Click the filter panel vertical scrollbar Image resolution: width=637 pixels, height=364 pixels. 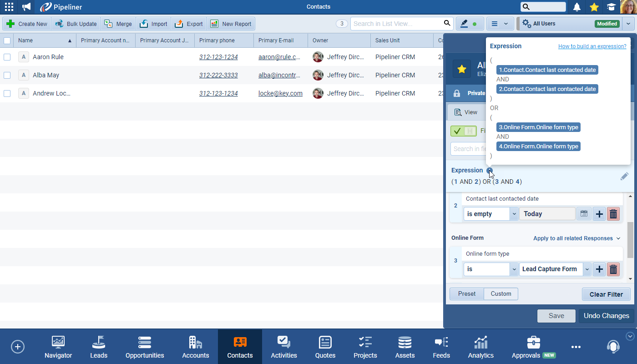coord(630,240)
